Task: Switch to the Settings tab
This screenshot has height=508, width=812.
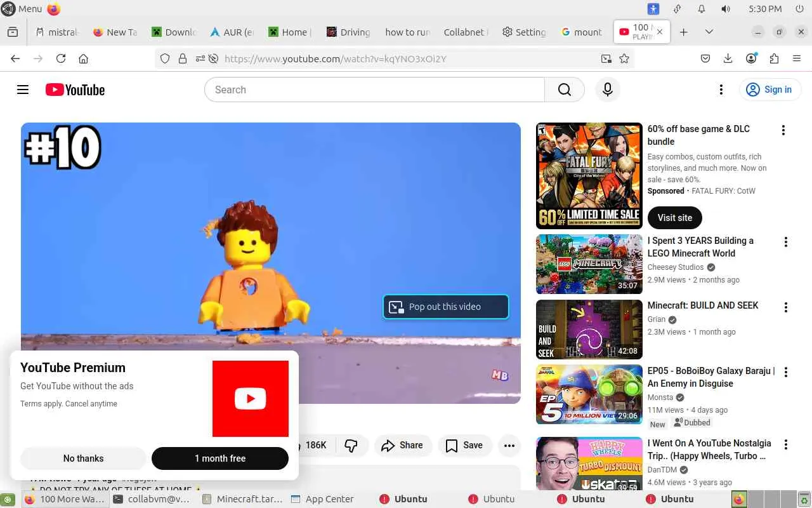Action: coord(523,32)
